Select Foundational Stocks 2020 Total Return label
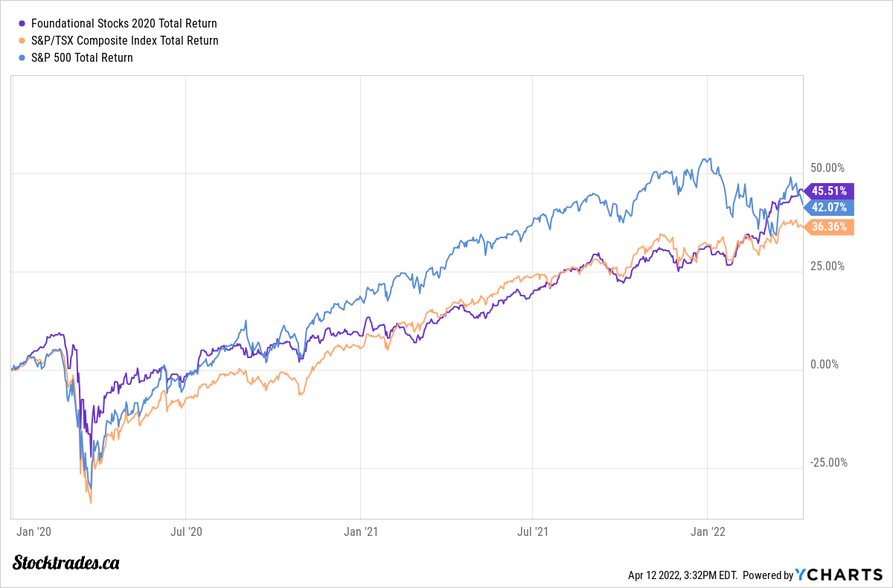This screenshot has width=893, height=588. click(x=124, y=24)
